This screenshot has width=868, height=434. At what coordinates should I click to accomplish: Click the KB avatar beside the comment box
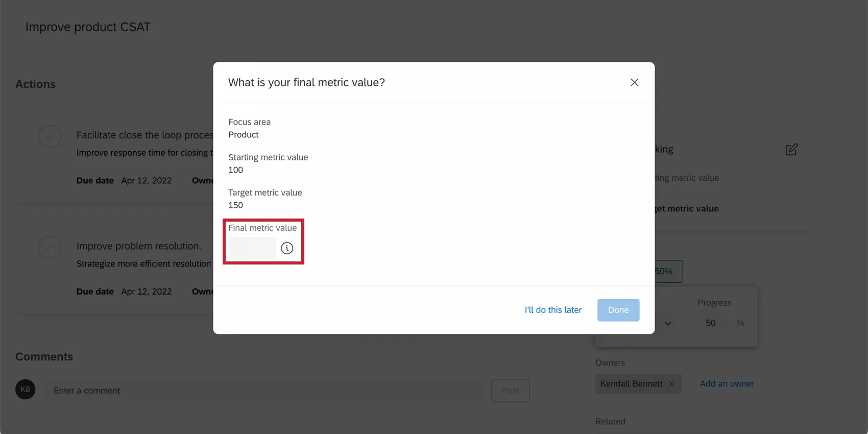tap(25, 390)
